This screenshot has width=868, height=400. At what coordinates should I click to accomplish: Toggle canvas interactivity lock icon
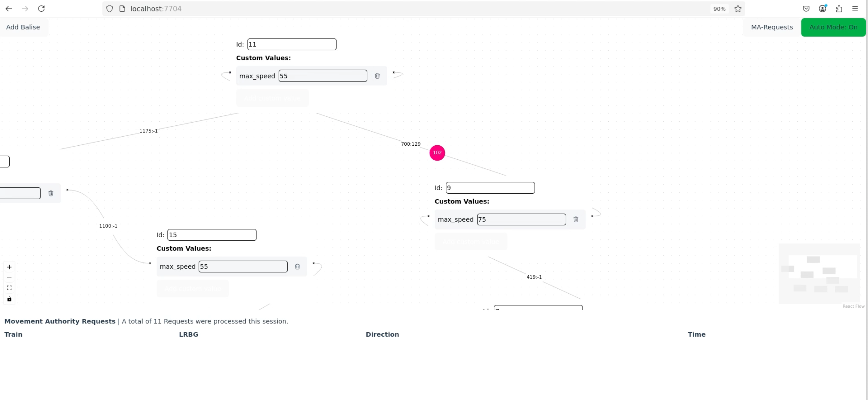9,299
